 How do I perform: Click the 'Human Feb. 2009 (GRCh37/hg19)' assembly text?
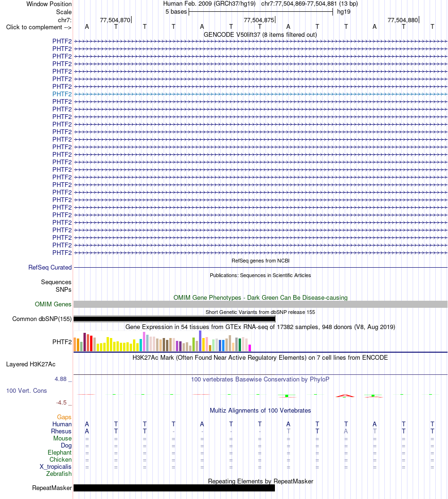pyautogui.click(x=209, y=4)
